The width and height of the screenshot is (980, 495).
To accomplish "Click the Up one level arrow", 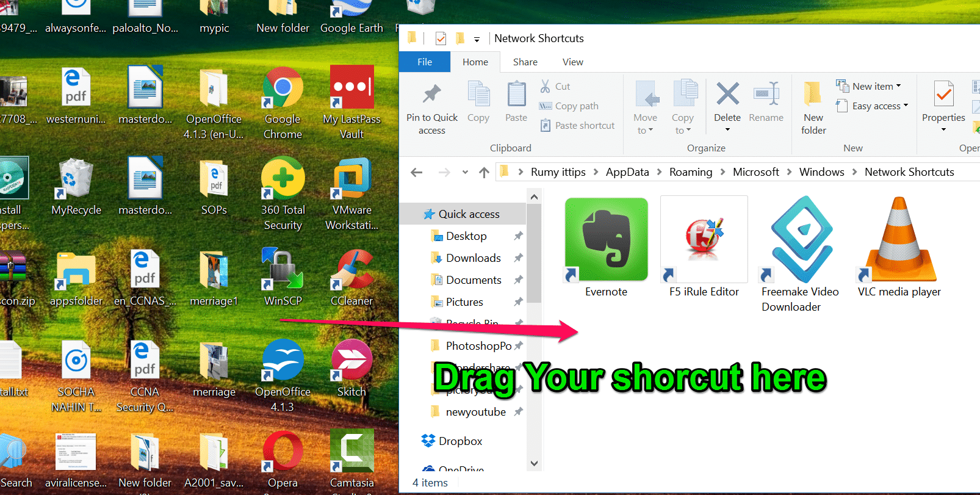I will coord(484,173).
